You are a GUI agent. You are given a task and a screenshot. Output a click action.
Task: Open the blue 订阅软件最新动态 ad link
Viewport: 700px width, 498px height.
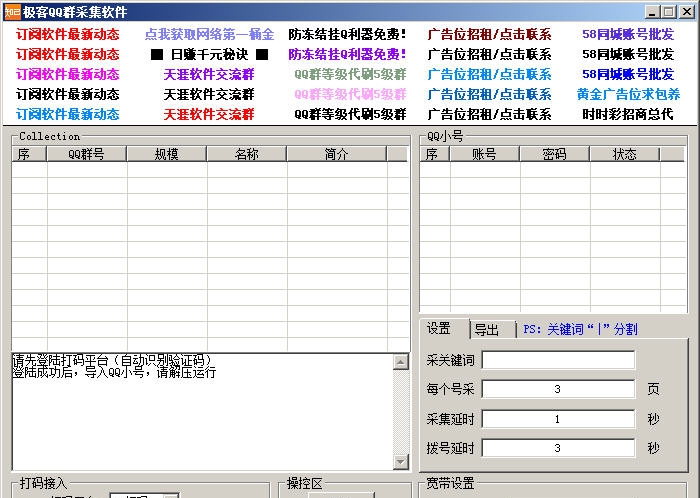tap(68, 115)
